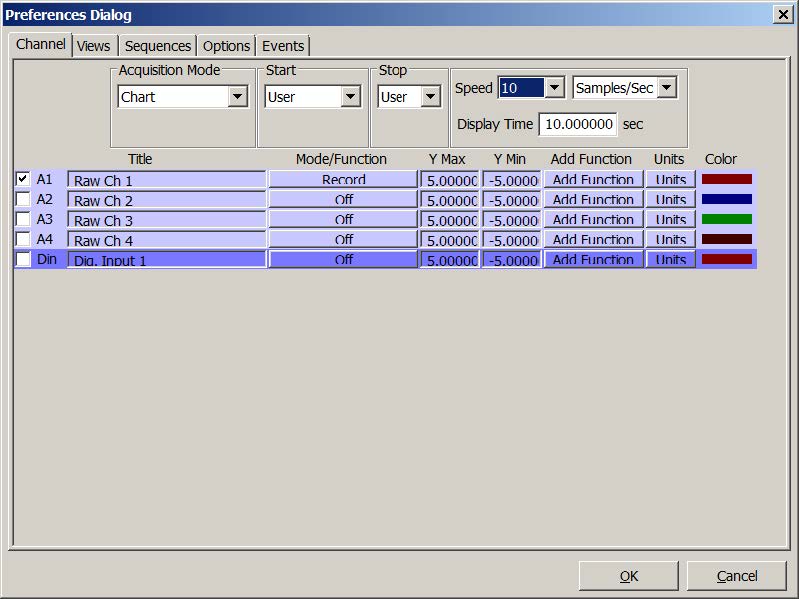This screenshot has width=799, height=599.
Task: Expand the Start User dropdown
Action: click(x=351, y=96)
